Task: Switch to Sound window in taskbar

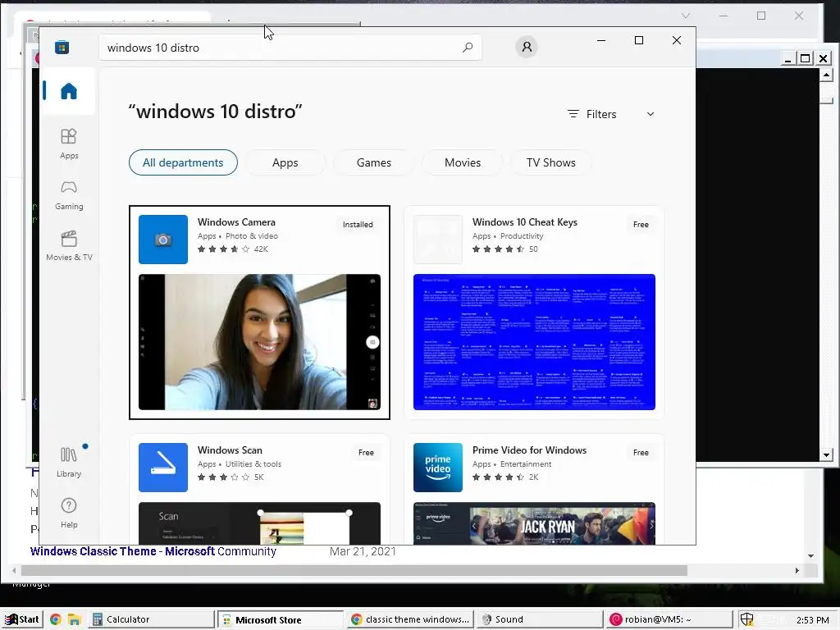Action: click(x=540, y=619)
